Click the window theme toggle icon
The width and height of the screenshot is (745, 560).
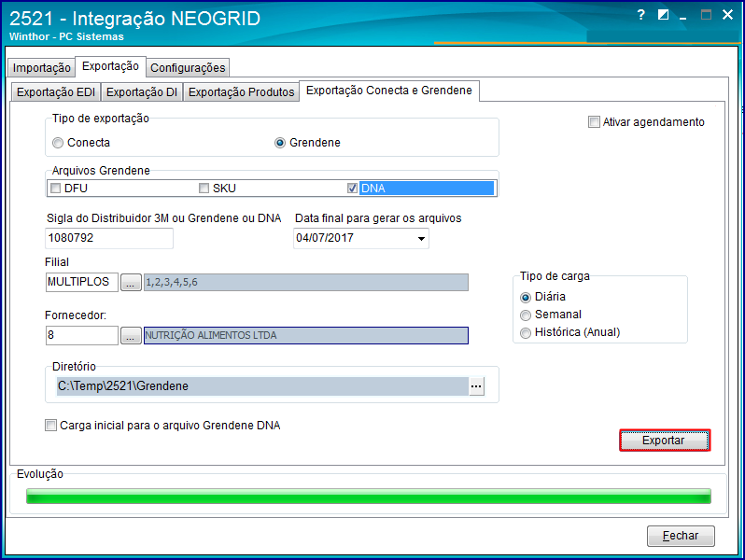point(663,15)
